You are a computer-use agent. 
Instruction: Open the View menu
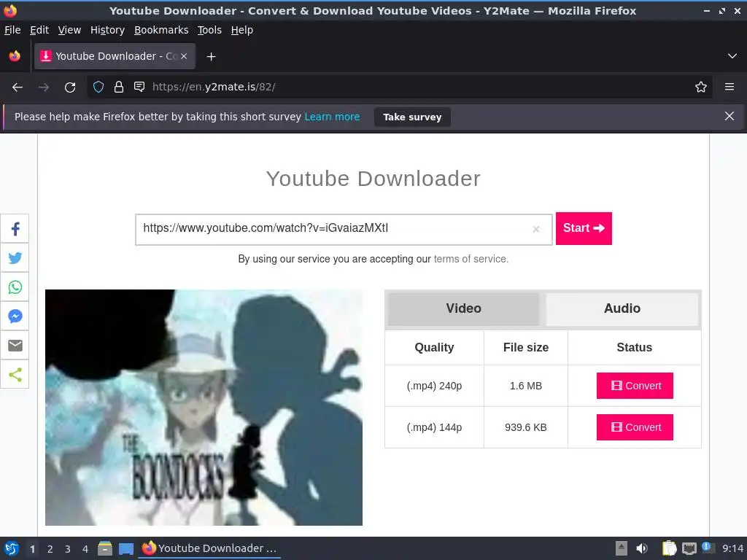69,30
